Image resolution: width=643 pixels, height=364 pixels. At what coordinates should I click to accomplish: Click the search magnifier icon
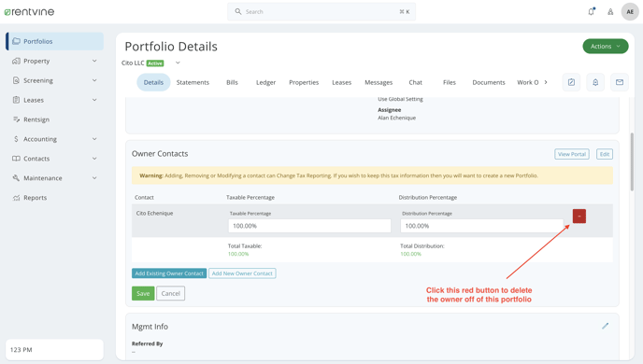pos(237,11)
